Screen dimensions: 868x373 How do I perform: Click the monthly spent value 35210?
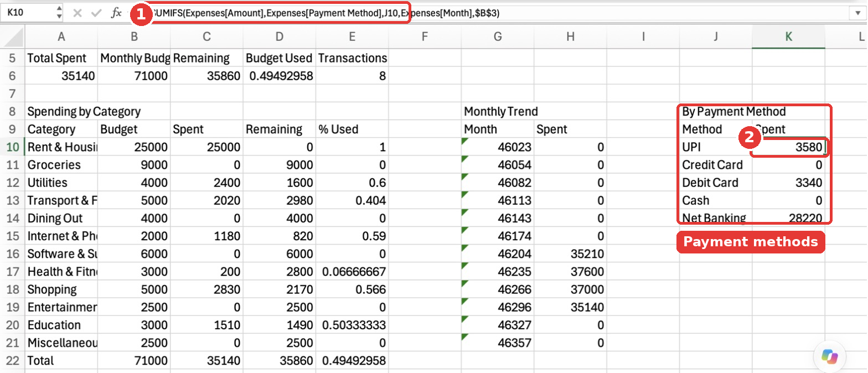click(570, 253)
